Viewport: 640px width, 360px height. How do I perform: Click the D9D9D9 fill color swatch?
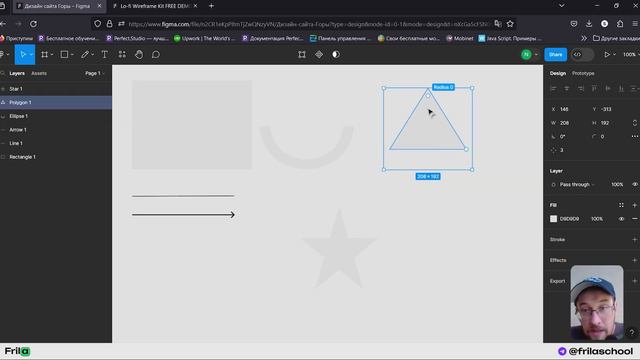(553, 219)
